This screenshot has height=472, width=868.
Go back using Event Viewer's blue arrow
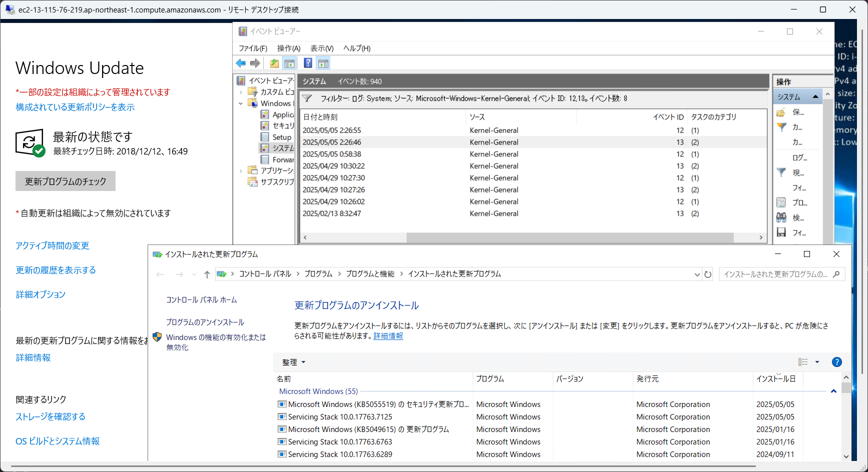click(241, 63)
